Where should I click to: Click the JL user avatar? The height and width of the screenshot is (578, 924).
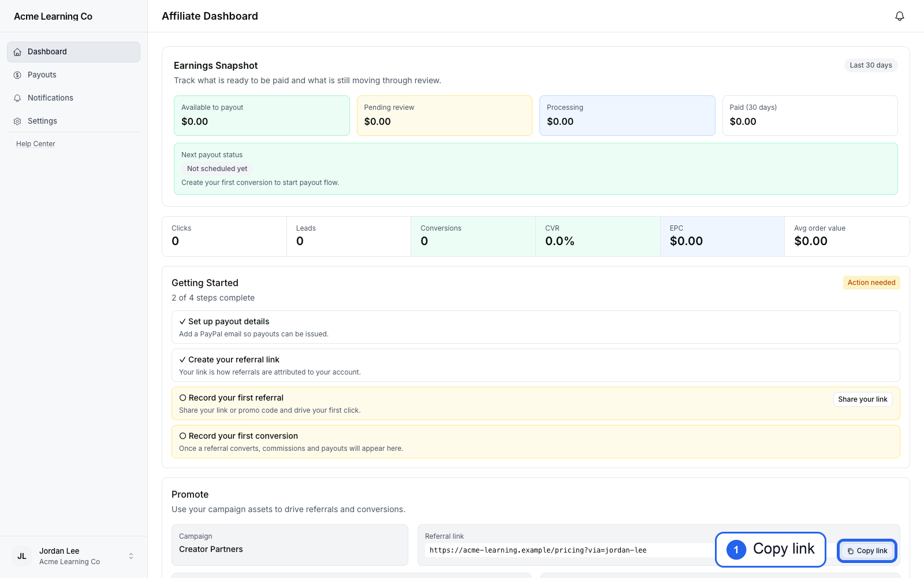pos(22,556)
